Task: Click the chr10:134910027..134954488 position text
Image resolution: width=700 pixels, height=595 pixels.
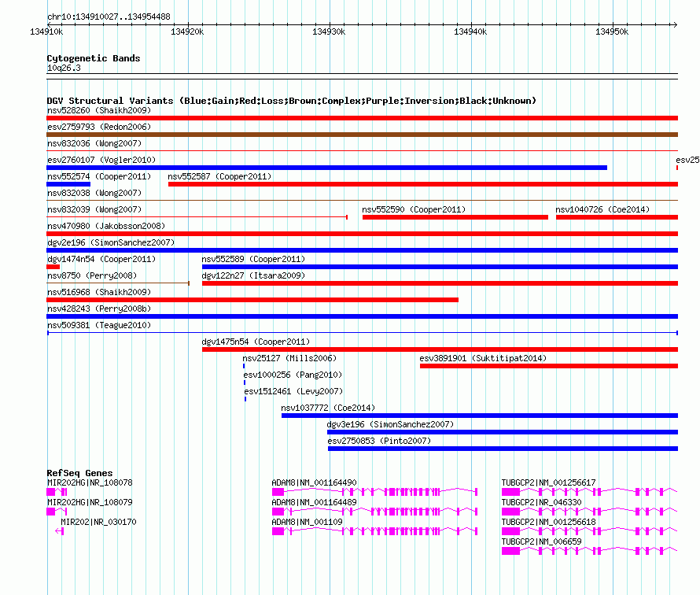Action: click(109, 17)
